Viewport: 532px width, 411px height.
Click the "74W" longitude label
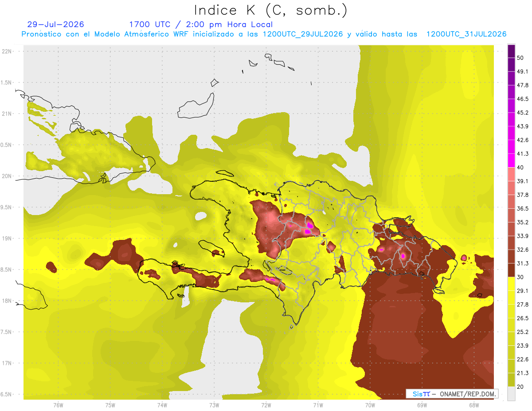click(x=162, y=404)
